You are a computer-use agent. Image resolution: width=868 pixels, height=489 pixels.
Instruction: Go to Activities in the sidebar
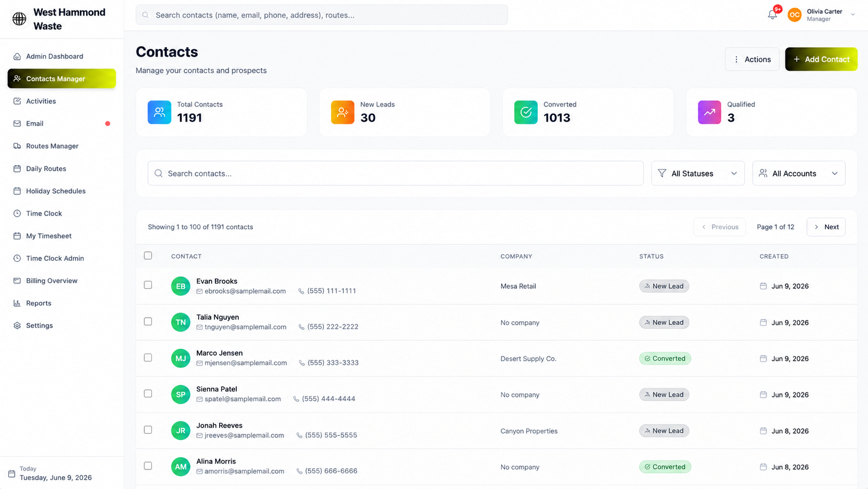62,101
